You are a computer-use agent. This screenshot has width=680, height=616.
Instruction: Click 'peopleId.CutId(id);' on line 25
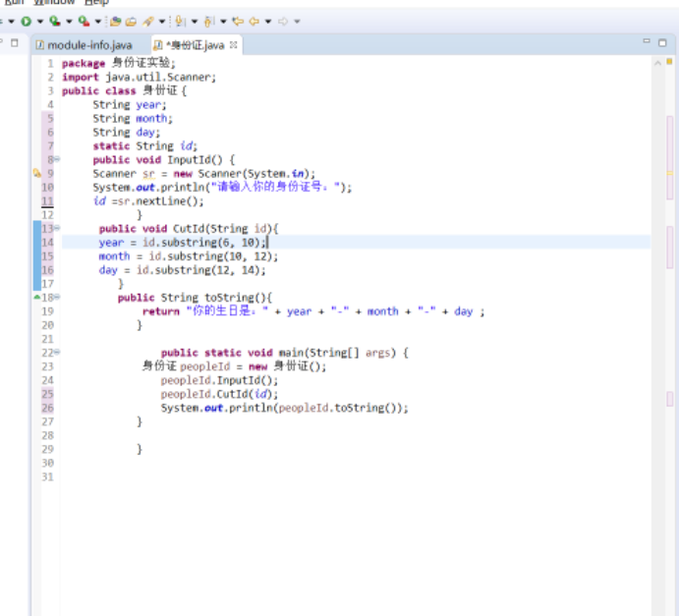(x=219, y=394)
